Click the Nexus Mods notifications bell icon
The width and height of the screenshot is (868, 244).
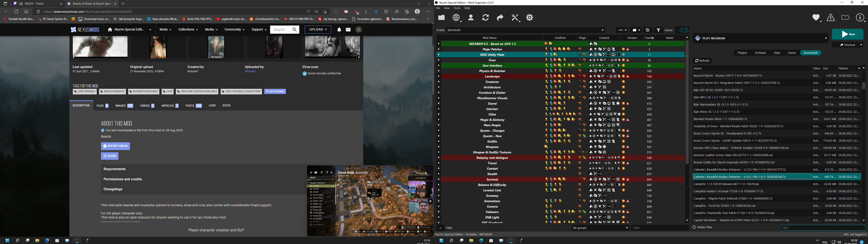point(339,30)
